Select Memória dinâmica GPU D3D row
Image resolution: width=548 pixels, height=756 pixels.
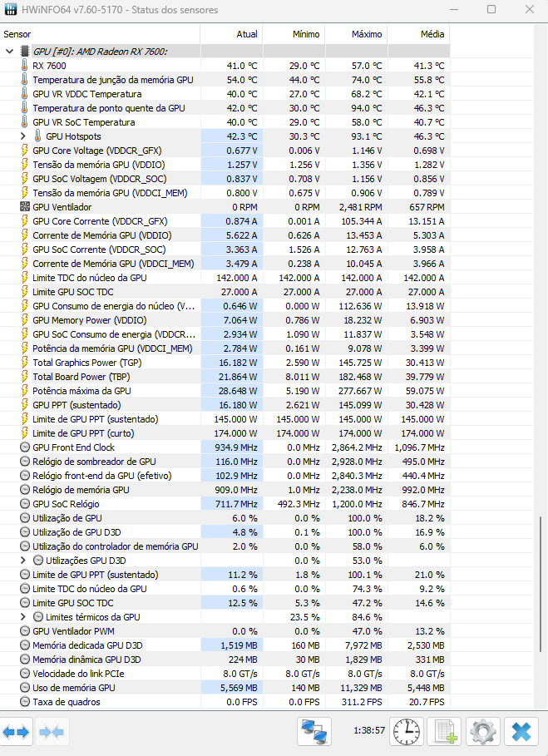click(x=225, y=659)
